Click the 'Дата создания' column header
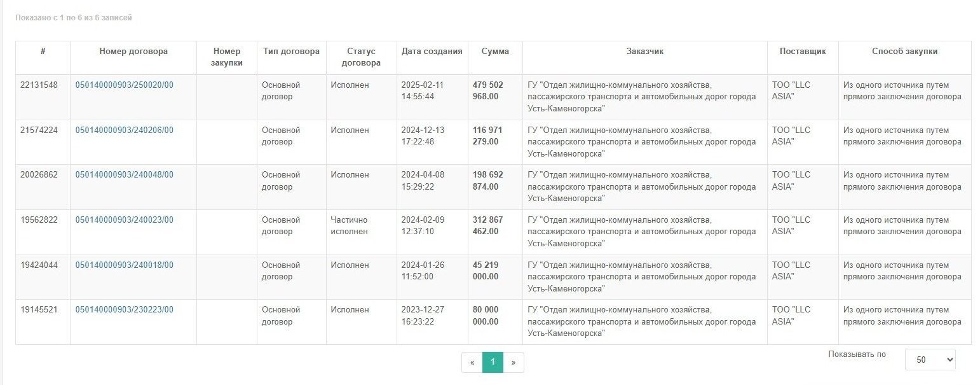Viewport: 980px width, 385px height. pyautogui.click(x=432, y=52)
